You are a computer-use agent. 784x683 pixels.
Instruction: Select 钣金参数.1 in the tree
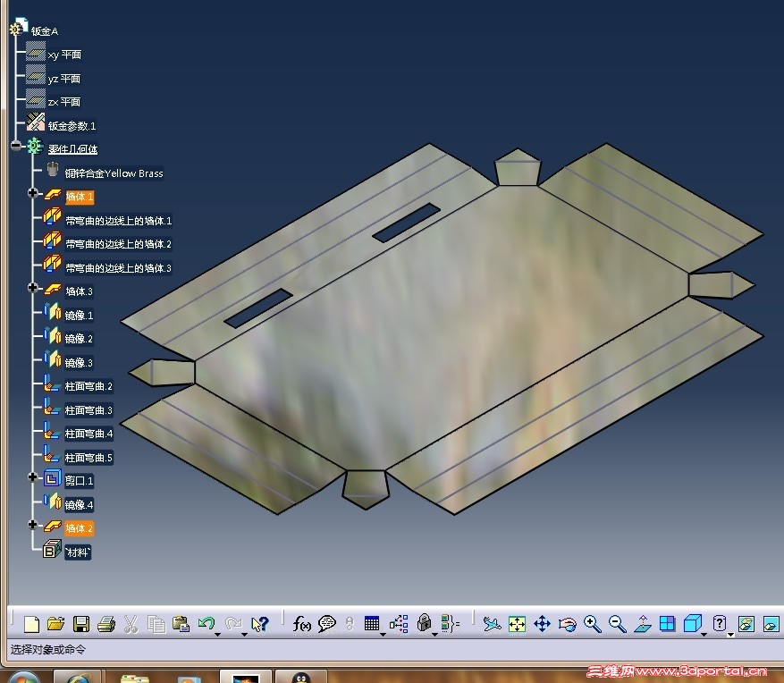(x=72, y=125)
